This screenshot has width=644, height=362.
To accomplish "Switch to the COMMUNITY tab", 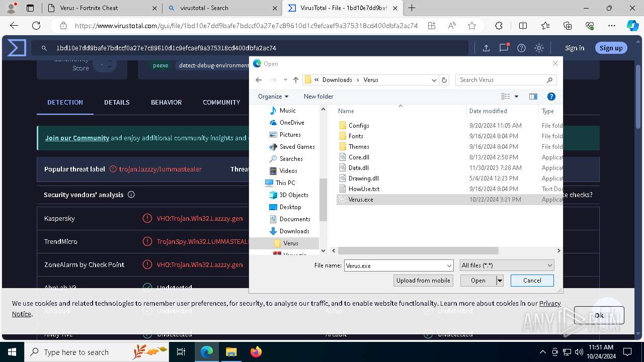I will (221, 102).
